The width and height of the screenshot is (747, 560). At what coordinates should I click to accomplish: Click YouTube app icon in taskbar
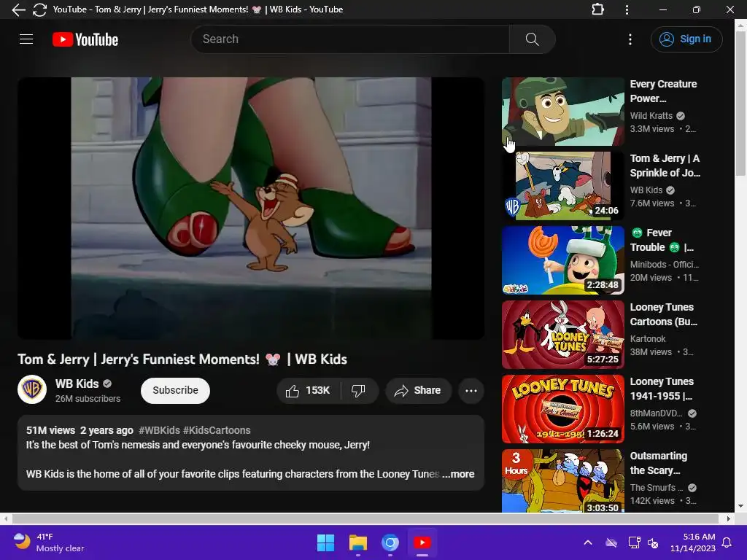[x=422, y=542]
